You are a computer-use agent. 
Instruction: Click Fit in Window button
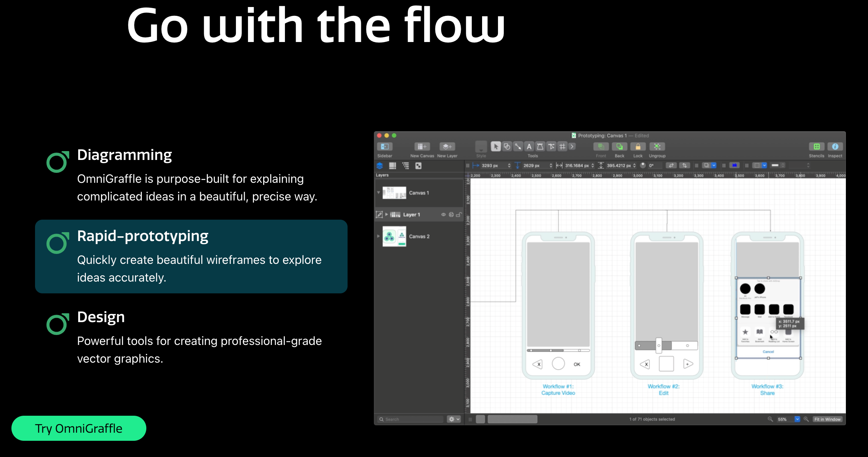tap(827, 419)
